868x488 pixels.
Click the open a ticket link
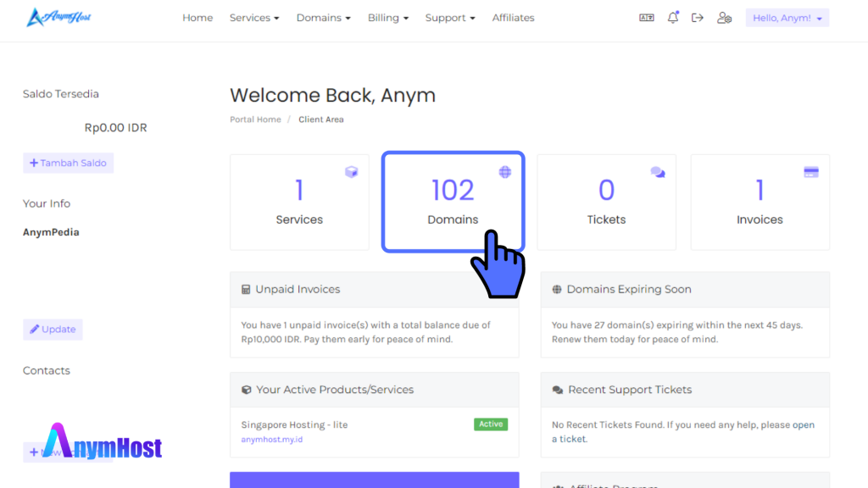point(804,424)
